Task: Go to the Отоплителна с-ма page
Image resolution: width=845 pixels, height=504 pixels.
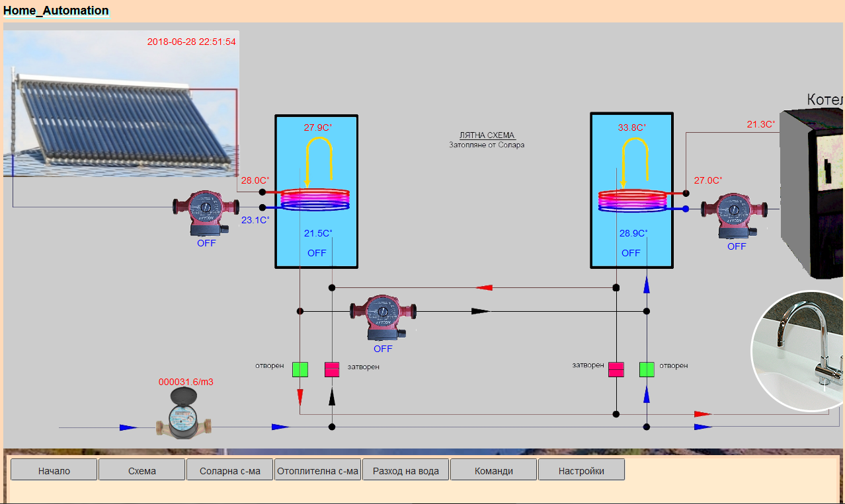Action: coord(318,470)
